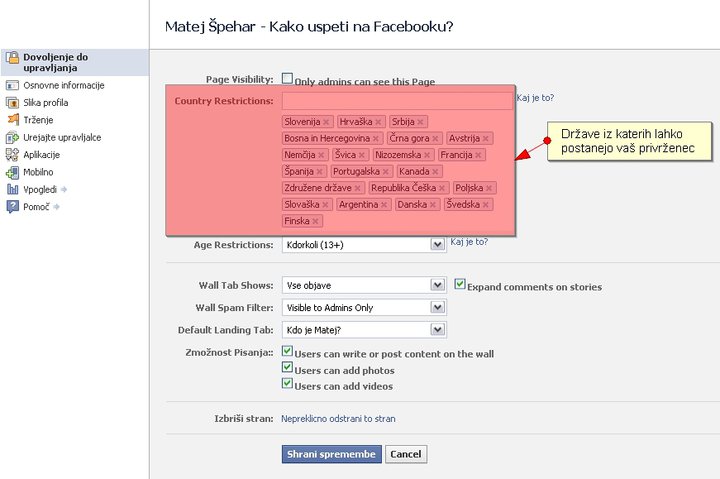Click the Osnovne informacije card icon

click(x=12, y=85)
